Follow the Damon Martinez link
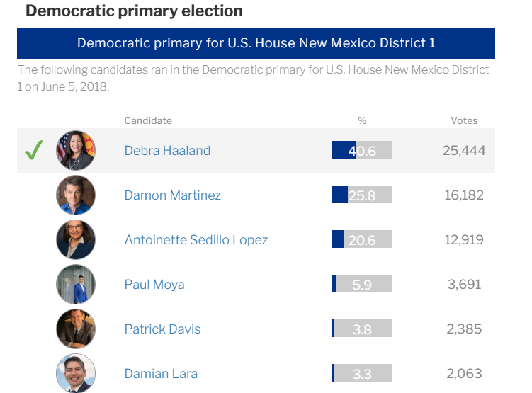 point(172,195)
